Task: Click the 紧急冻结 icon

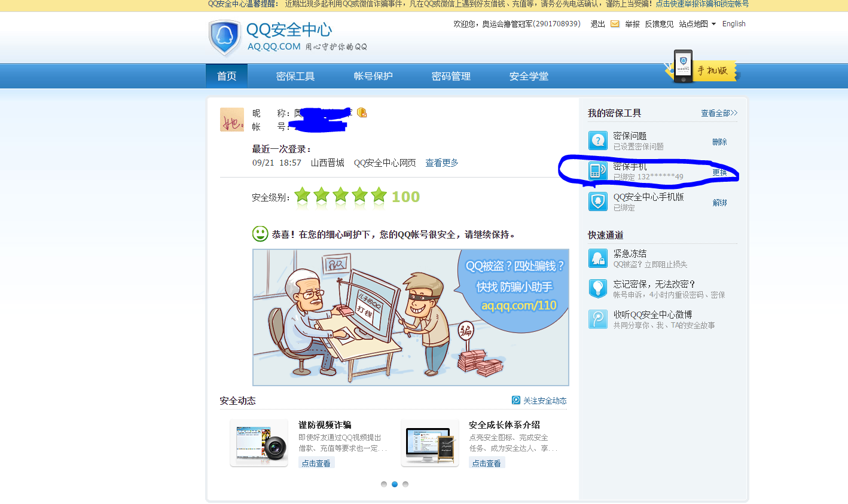Action: pos(598,258)
